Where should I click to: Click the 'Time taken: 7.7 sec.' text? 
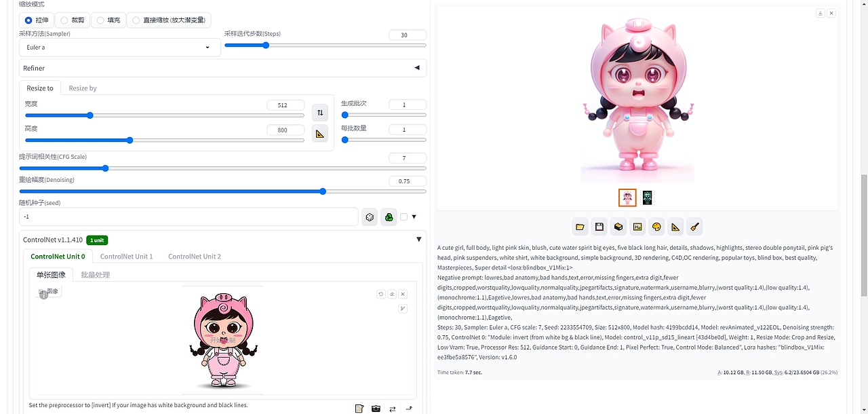(x=460, y=373)
